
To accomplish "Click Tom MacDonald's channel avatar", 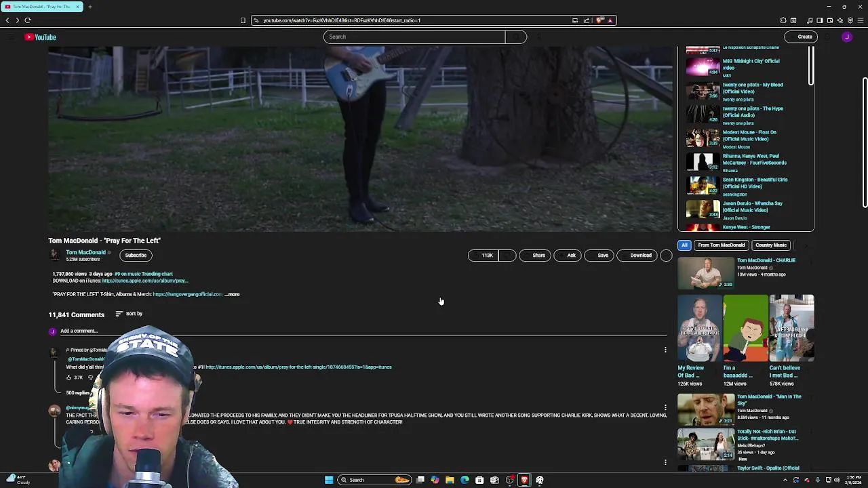I will (x=54, y=255).
